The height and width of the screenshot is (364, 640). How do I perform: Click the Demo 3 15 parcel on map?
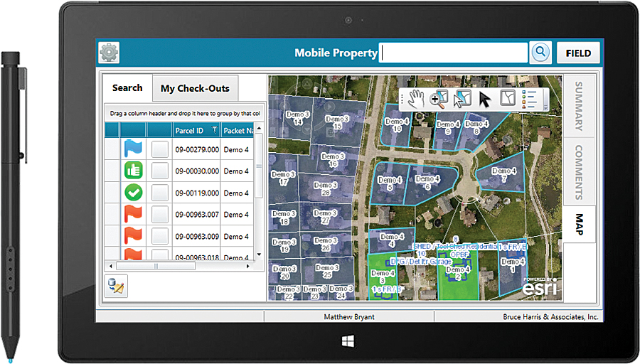click(337, 122)
